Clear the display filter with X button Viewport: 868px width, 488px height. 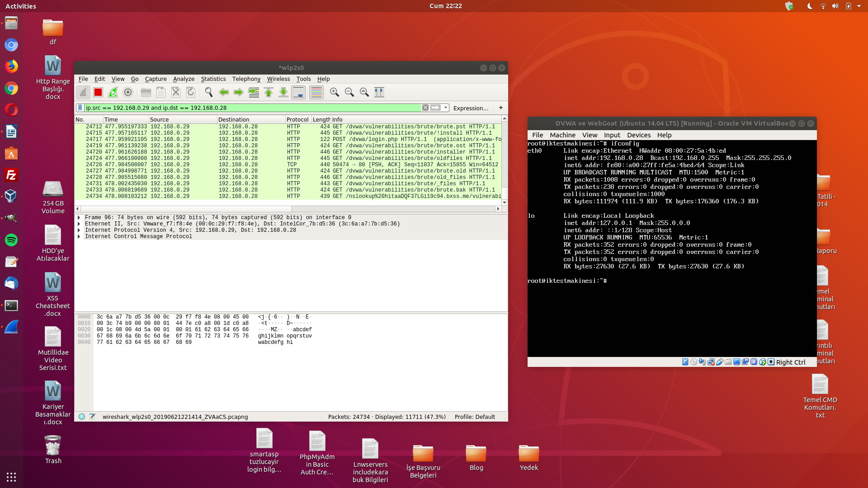[x=425, y=108]
